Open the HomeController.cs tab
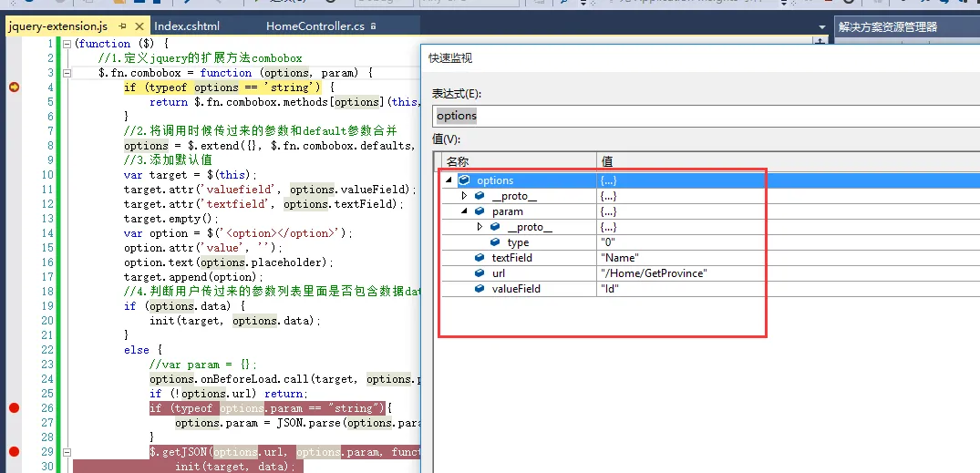 click(315, 26)
